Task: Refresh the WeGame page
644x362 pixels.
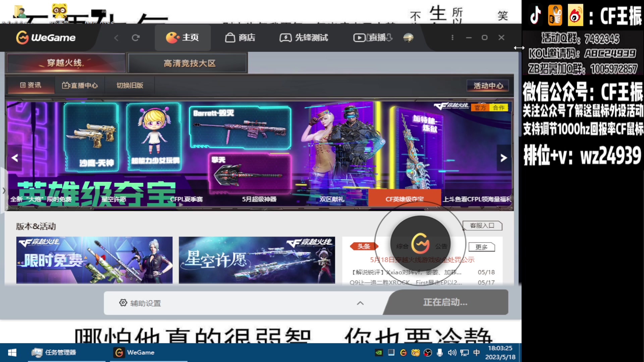Action: pyautogui.click(x=136, y=38)
